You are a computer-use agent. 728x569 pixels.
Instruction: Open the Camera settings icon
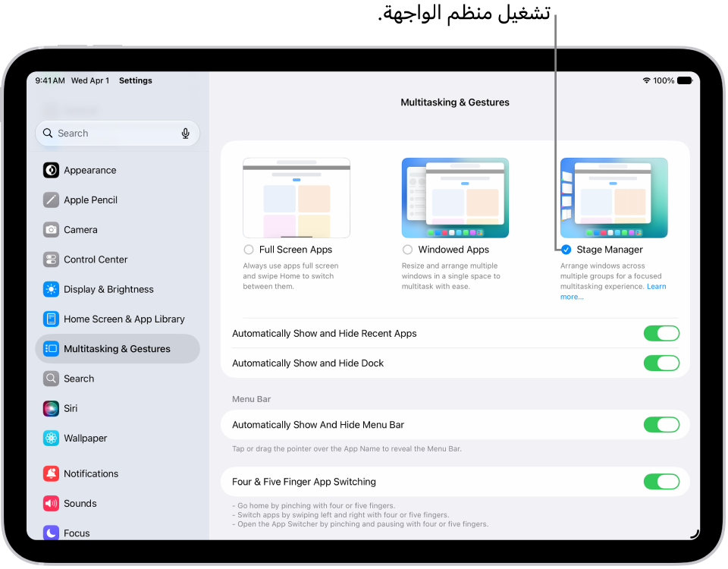click(x=51, y=229)
